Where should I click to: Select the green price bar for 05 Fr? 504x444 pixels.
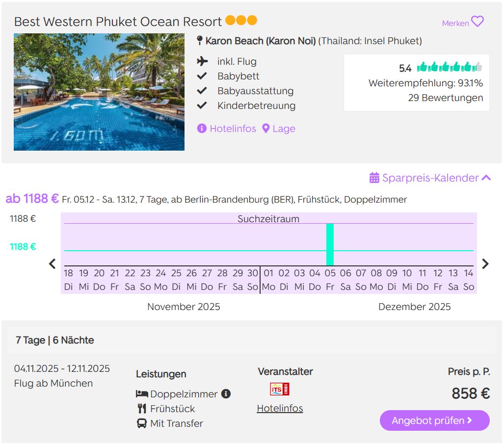[330, 245]
